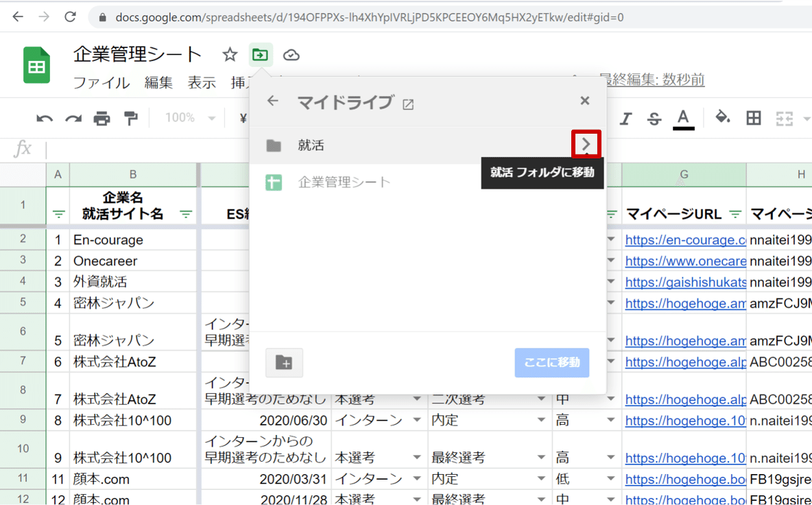Select column G header

coord(684,174)
